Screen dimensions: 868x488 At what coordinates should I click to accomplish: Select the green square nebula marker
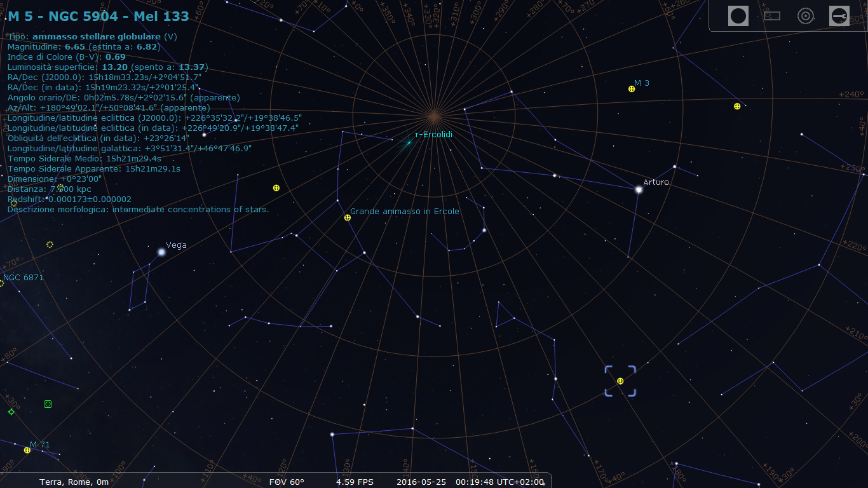click(x=48, y=404)
